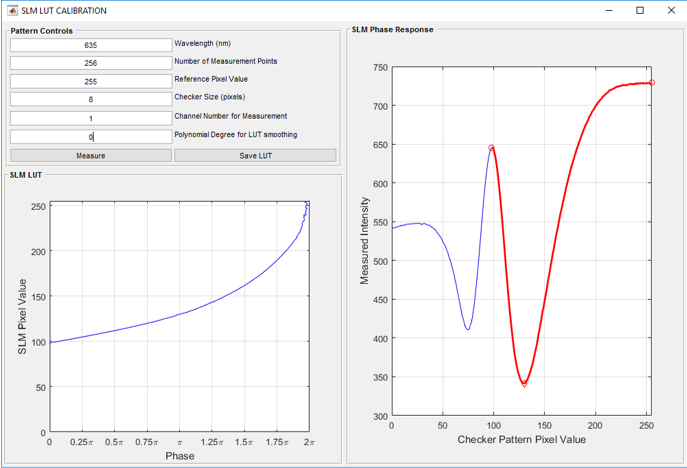Maximize the SLM LUT Calibration window

point(640,11)
